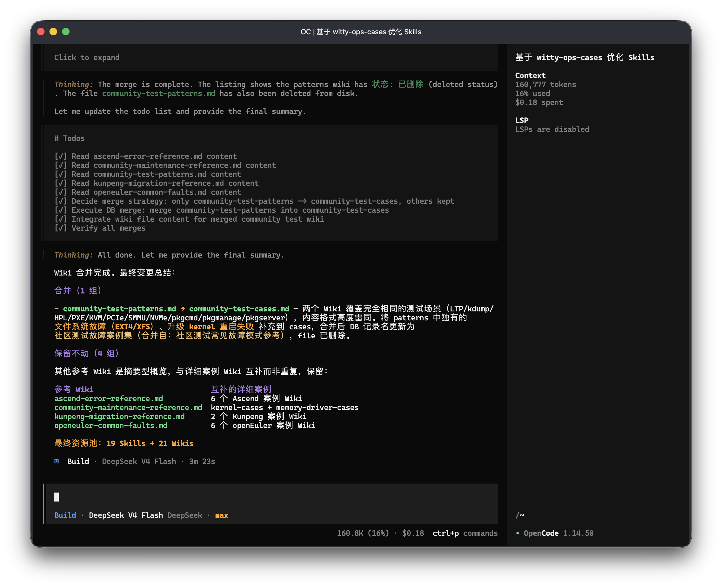
Task: Click OpenCode 1.14.50 version label
Action: pos(559,533)
